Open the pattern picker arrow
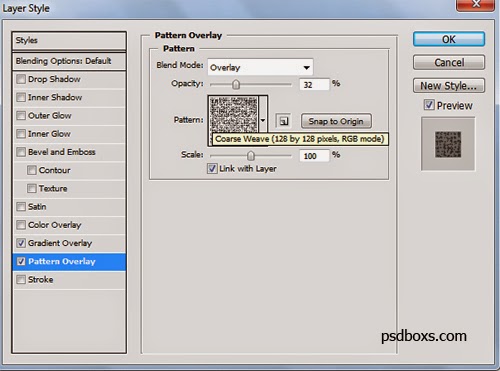 pyautogui.click(x=263, y=120)
